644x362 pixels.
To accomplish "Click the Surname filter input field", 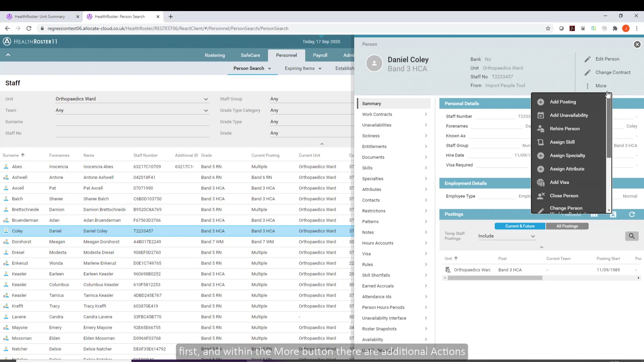I will (132, 122).
